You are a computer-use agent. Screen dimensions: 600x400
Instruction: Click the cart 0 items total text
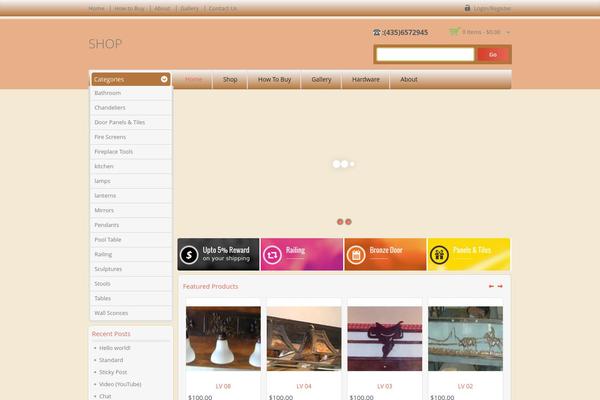click(x=481, y=32)
